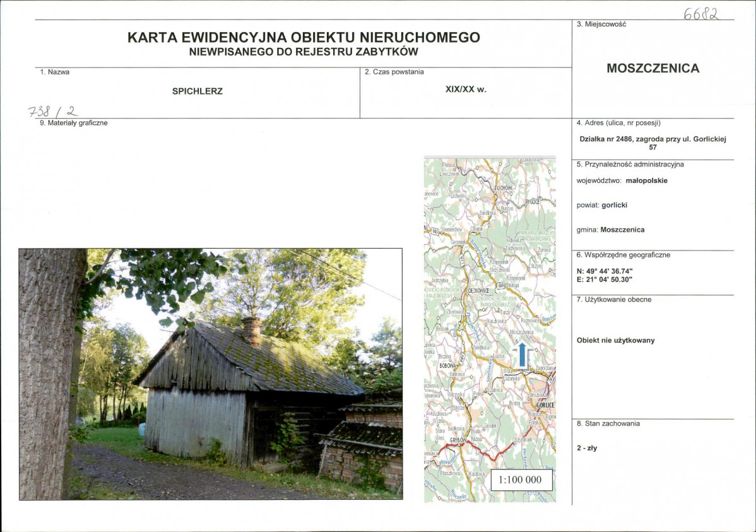Click the photograph of the wooden granary
Viewport: 756px width, 532px height.
tap(211, 374)
